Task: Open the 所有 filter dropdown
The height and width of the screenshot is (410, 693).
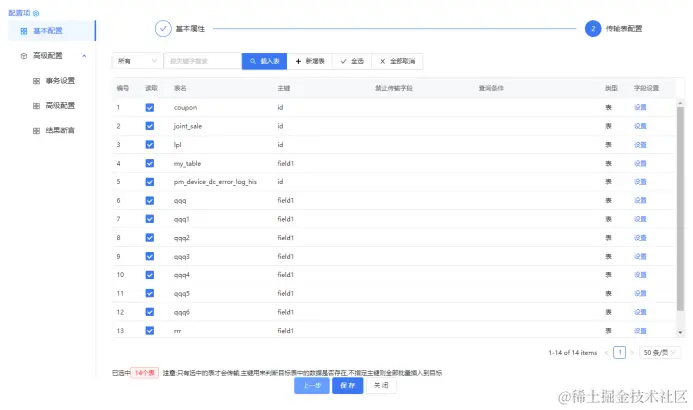Action: [137, 61]
